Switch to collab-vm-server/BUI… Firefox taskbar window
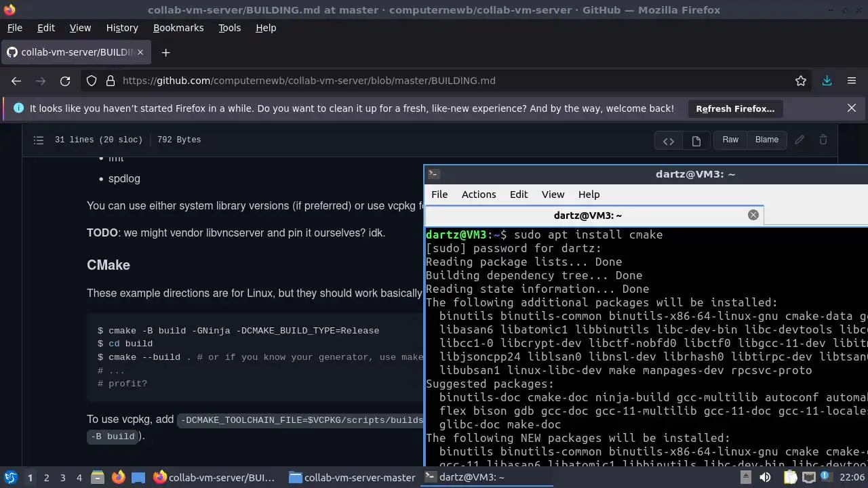The height and width of the screenshot is (488, 868). (215, 477)
